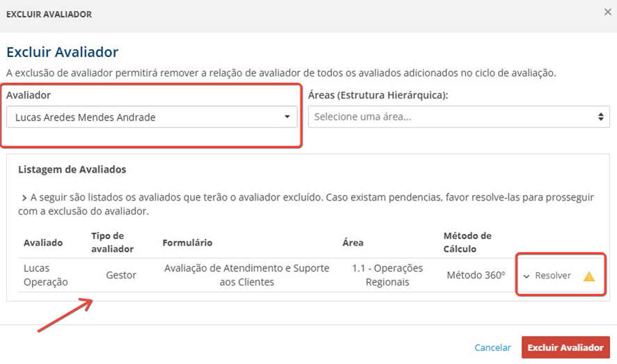Image resolution: width=617 pixels, height=364 pixels.
Task: Click the yellow warning triangle icon
Action: coord(589,276)
